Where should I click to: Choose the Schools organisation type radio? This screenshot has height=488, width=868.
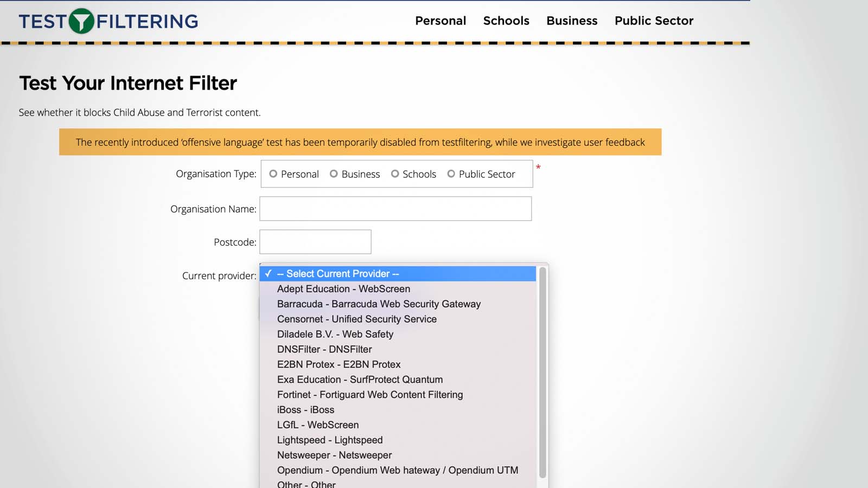tap(395, 174)
